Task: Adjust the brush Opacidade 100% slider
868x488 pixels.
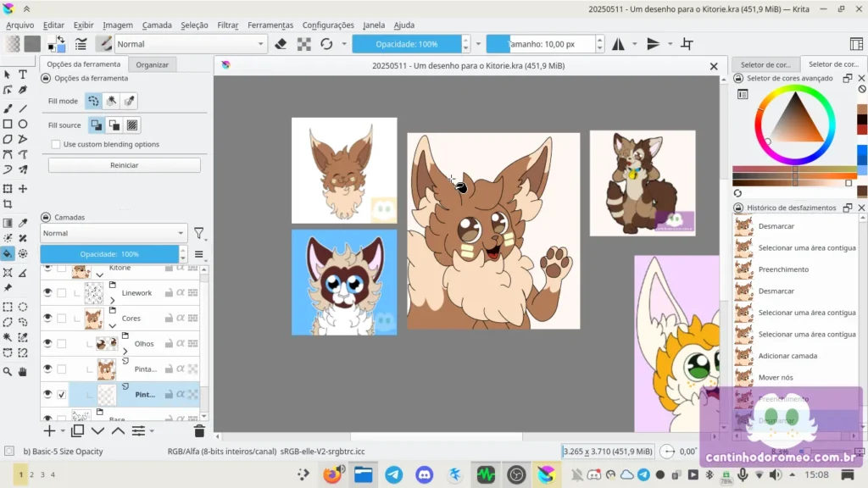Action: [406, 44]
